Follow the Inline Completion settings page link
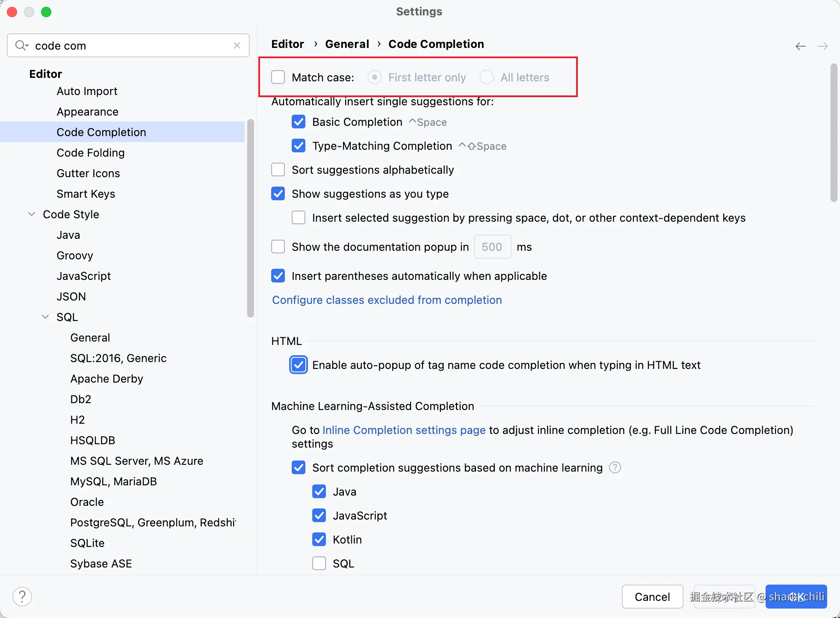Viewport: 840px width, 618px height. point(404,430)
